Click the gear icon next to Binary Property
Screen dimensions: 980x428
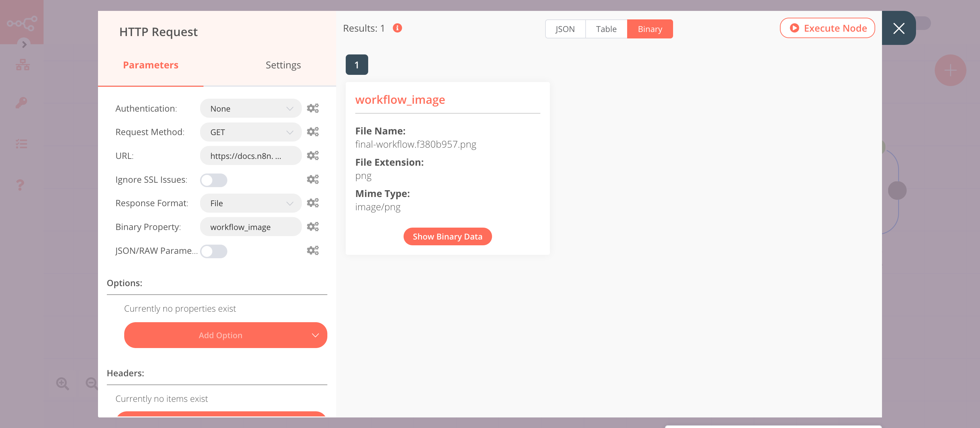point(313,226)
